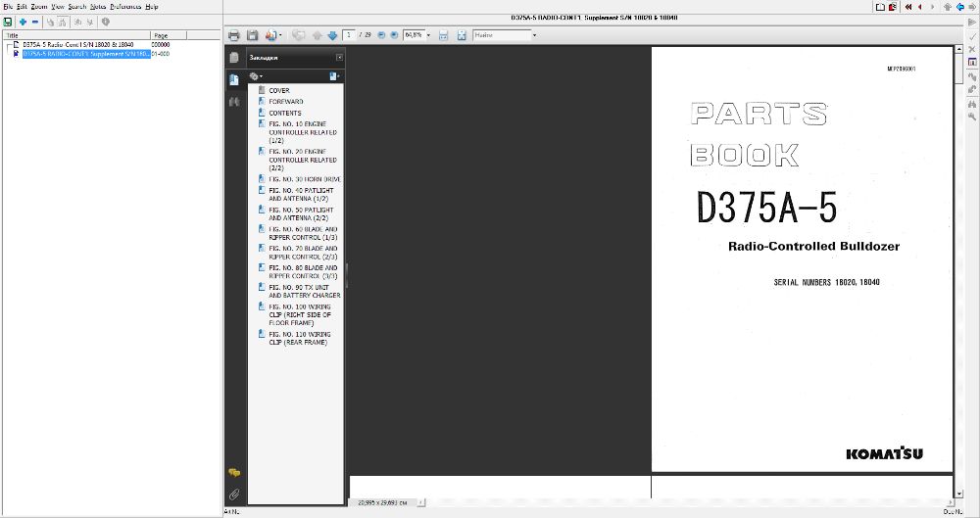Open the View menu
Screen dimensions: 980x518
[58, 6]
